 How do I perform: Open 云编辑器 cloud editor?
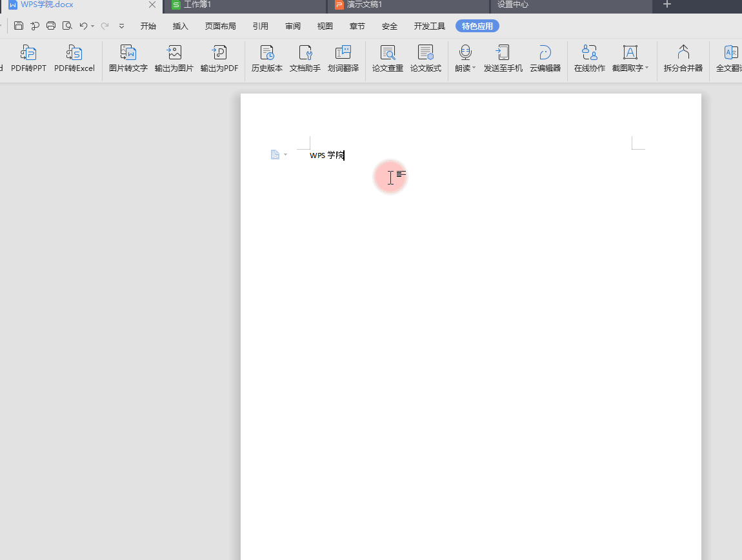pyautogui.click(x=545, y=58)
